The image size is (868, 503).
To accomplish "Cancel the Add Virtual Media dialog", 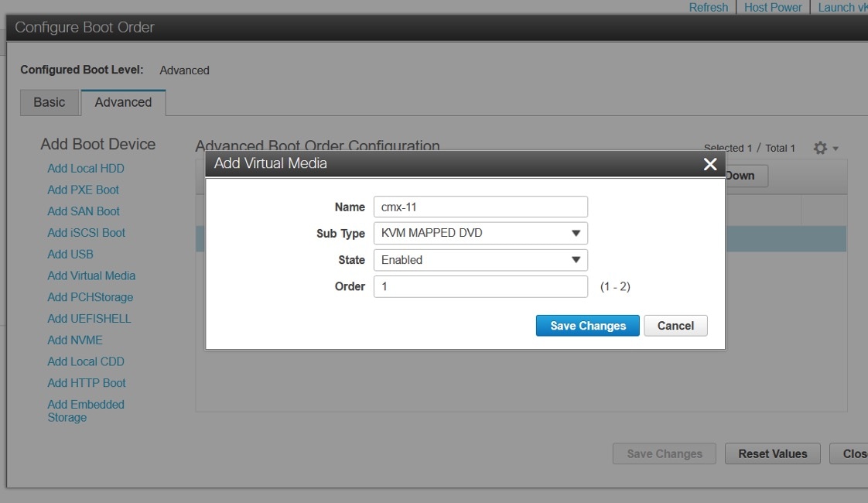I will tap(675, 325).
